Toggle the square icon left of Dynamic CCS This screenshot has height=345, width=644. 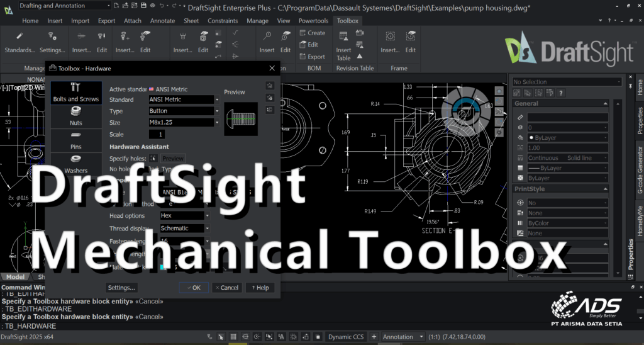318,337
